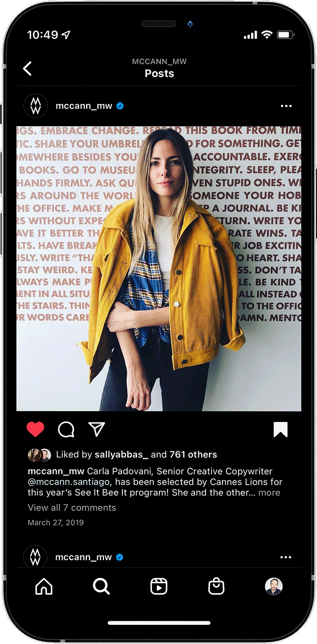
Task: Open comments via speech bubble icon
Action: (66, 429)
